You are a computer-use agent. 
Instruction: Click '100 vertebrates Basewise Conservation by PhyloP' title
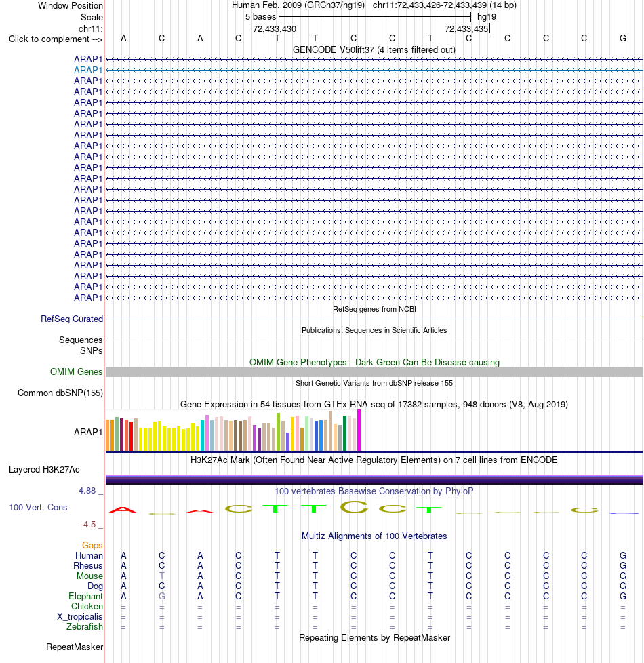(x=374, y=491)
